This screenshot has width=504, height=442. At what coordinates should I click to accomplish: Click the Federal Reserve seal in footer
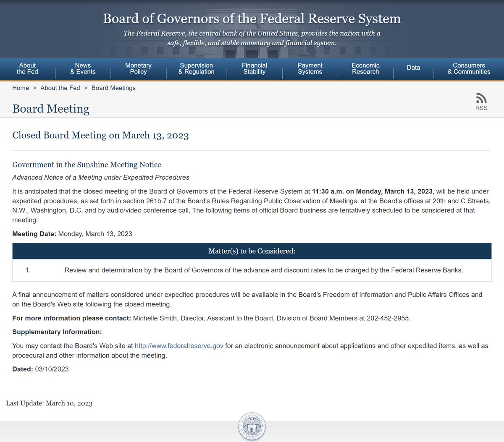252,426
